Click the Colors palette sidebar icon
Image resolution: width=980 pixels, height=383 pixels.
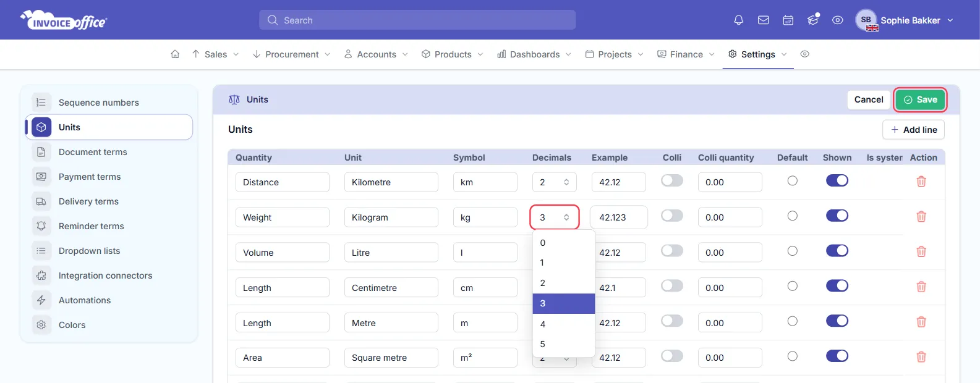click(41, 325)
